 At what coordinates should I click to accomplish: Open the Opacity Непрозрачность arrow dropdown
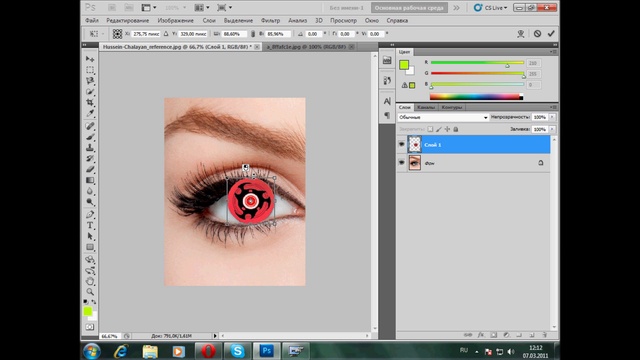tap(552, 117)
